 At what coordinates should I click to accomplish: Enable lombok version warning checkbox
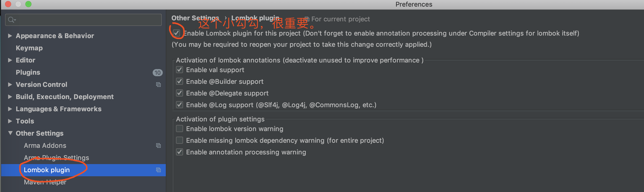coord(180,129)
